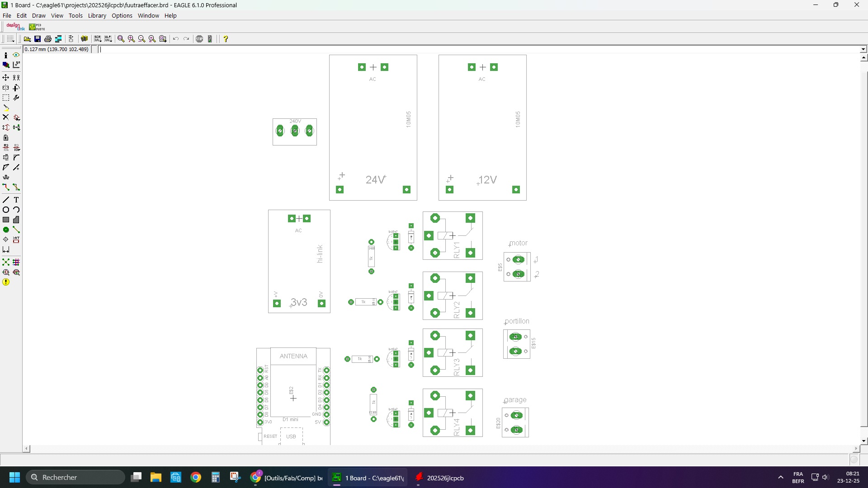This screenshot has height=488, width=868.
Task: Select the Delete X tool
Action: point(6,117)
